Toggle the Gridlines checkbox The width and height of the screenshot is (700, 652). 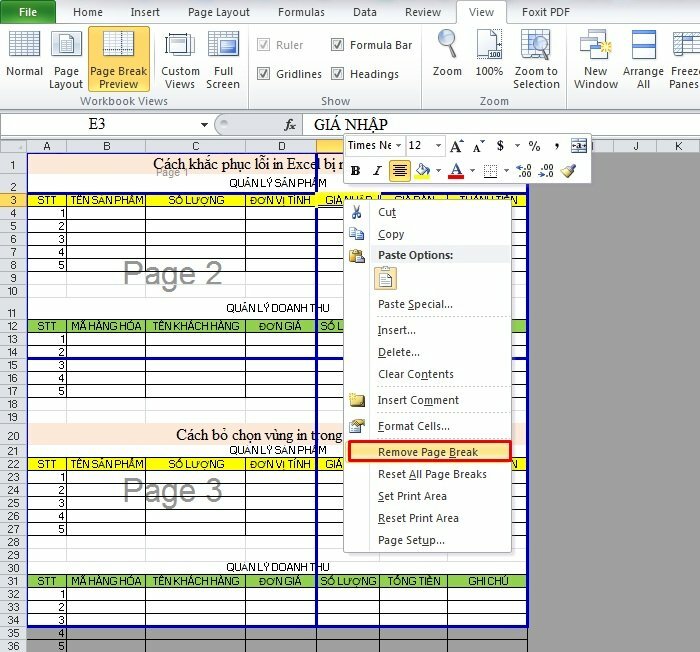(x=264, y=74)
